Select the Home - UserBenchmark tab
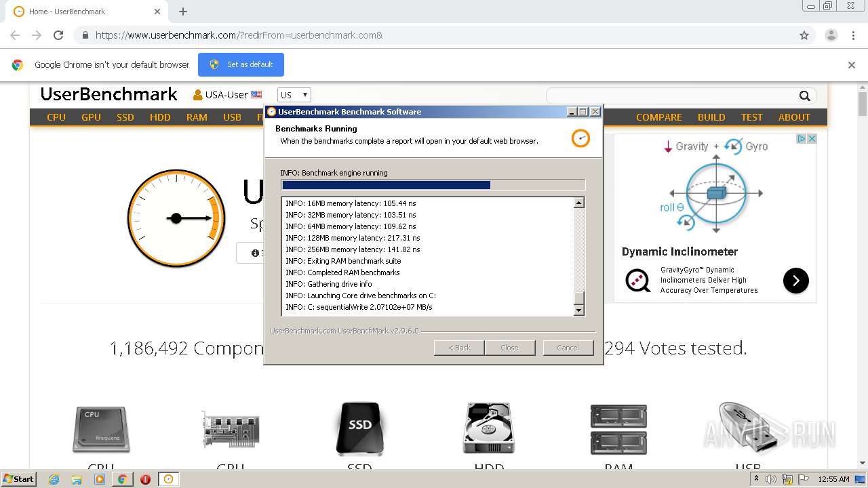The width and height of the screenshot is (868, 488). point(87,12)
